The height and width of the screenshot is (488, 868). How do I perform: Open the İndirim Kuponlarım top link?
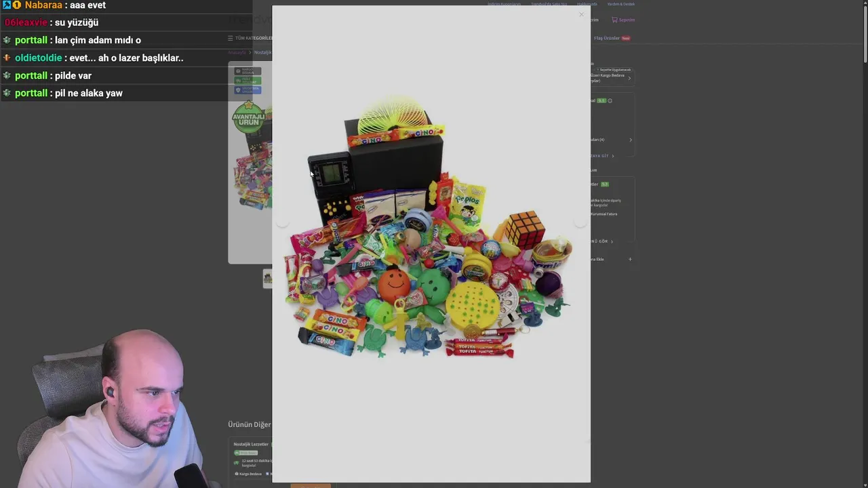tap(504, 4)
